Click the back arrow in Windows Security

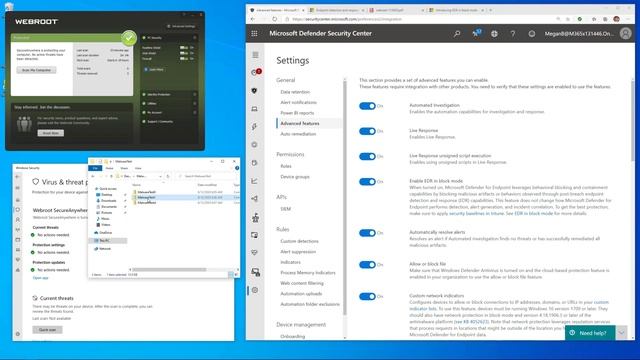(x=18, y=177)
